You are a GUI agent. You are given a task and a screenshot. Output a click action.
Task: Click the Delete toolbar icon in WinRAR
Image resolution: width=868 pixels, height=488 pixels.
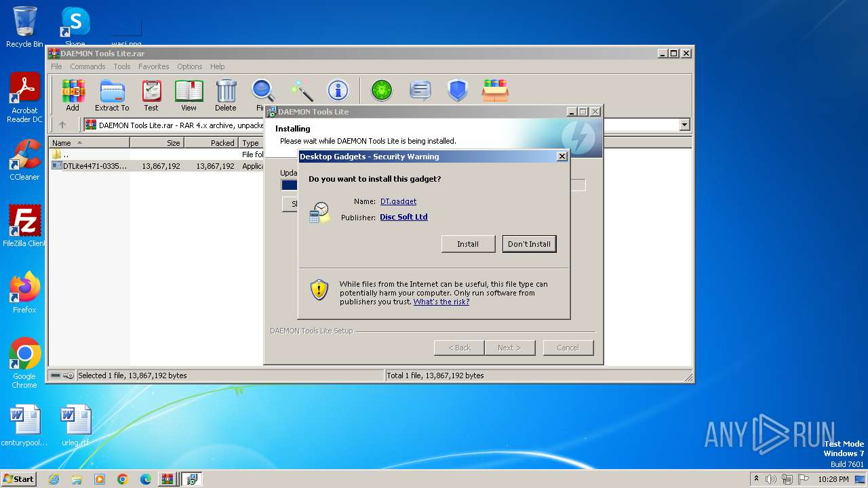pos(226,95)
